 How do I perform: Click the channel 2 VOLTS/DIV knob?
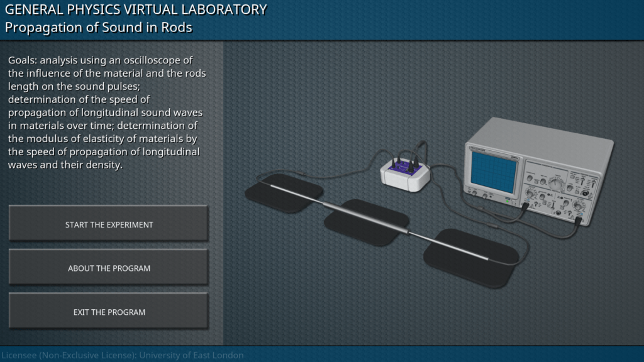579,206
